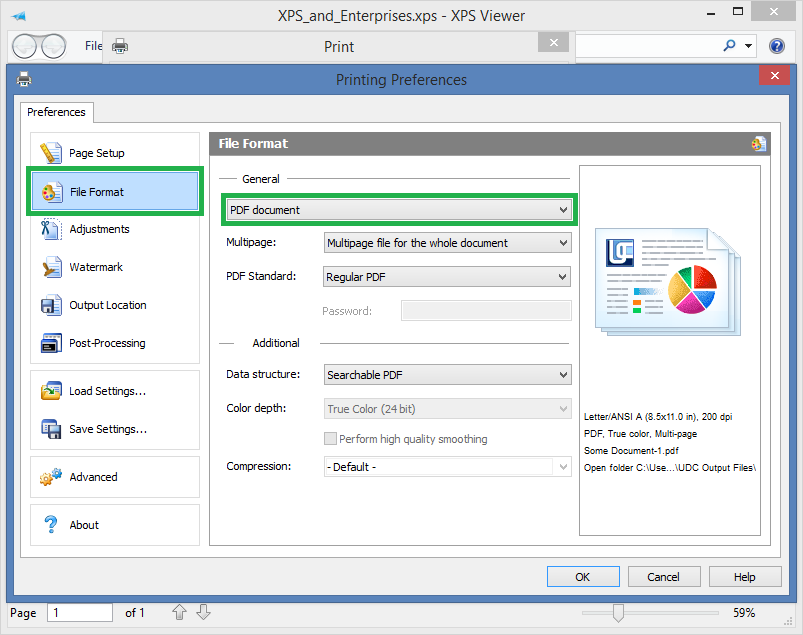
Task: Select the Preferences tab
Action: (x=56, y=112)
